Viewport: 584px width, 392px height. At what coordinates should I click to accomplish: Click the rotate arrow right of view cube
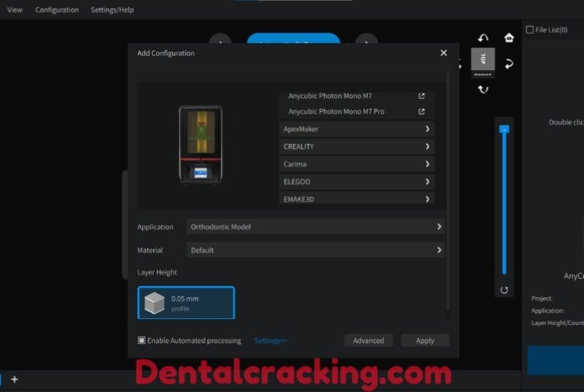509,64
